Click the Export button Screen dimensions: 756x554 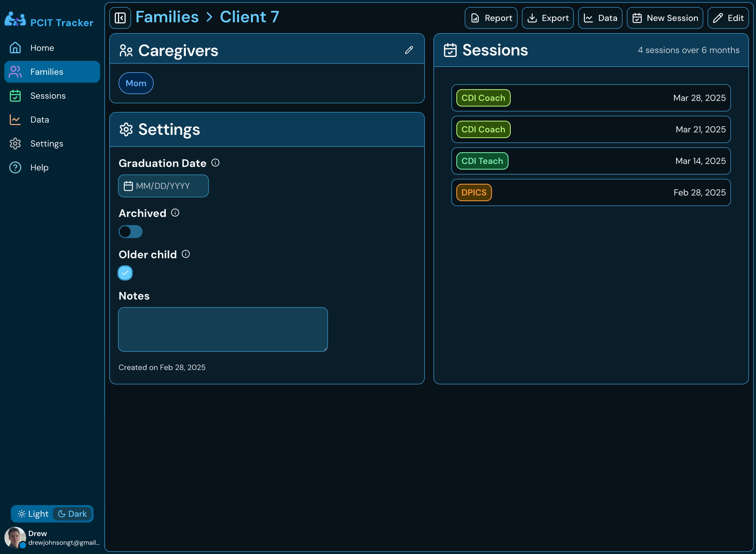pos(547,18)
